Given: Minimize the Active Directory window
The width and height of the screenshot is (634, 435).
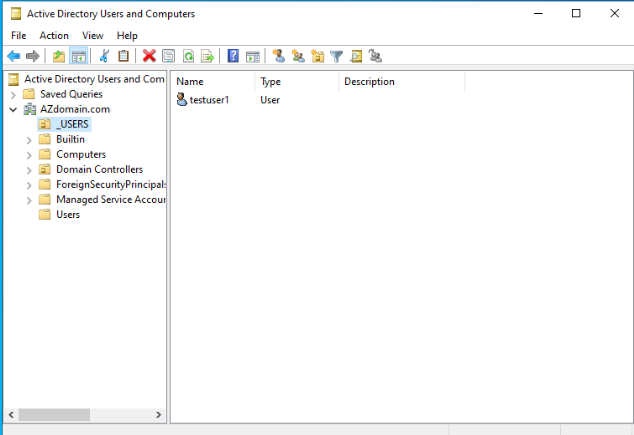Looking at the screenshot, I should tap(538, 14).
